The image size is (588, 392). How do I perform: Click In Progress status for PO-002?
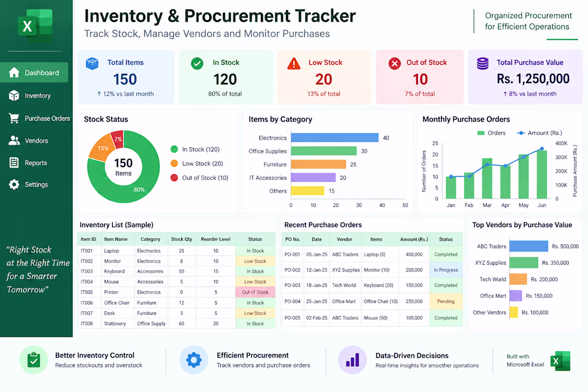point(445,270)
